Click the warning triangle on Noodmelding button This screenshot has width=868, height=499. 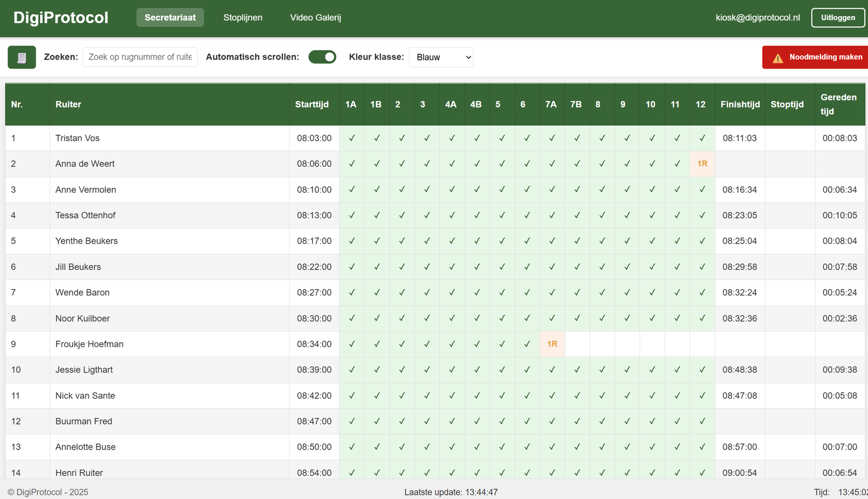click(x=777, y=58)
